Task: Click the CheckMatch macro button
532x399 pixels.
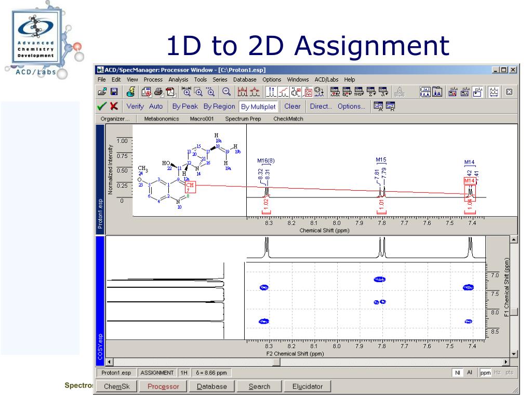Action: pos(288,119)
